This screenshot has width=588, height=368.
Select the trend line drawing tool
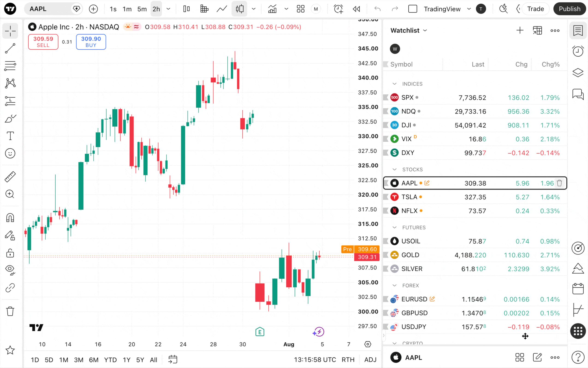pyautogui.click(x=10, y=48)
